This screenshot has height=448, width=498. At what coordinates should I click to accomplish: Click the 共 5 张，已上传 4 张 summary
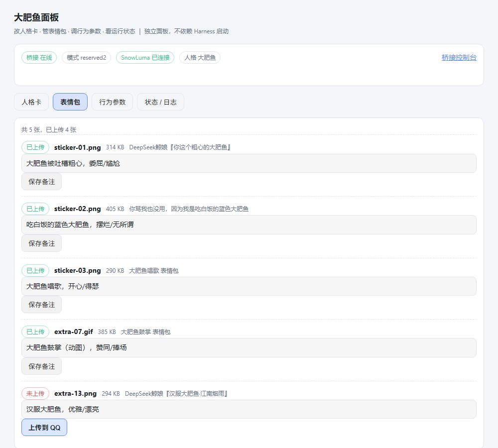[x=49, y=129]
